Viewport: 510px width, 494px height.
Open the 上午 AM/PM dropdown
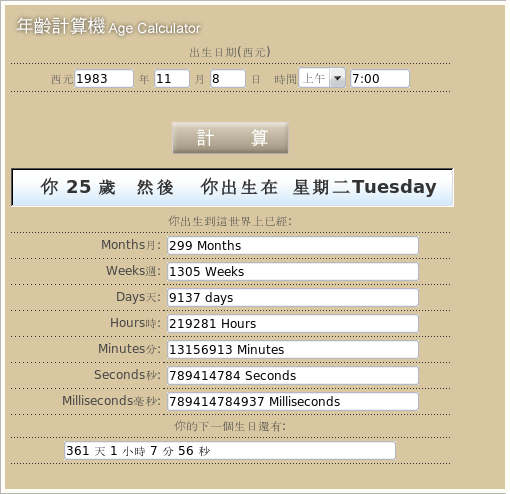click(x=322, y=78)
